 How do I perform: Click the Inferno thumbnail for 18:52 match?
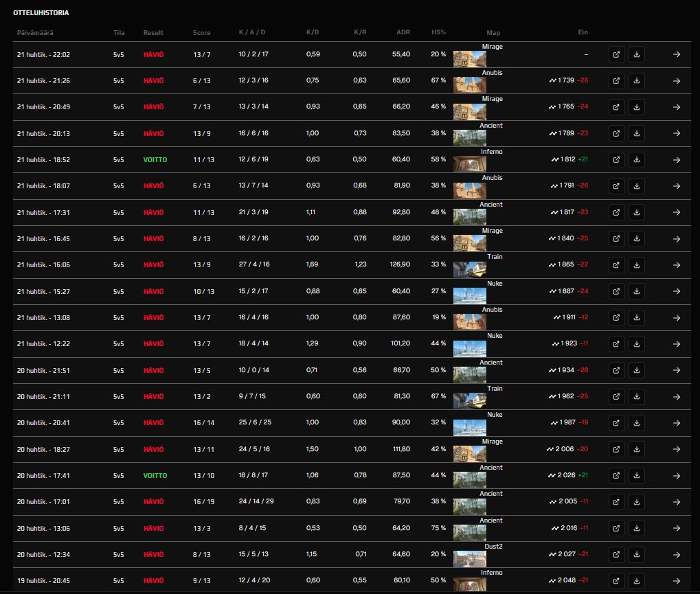point(470,164)
